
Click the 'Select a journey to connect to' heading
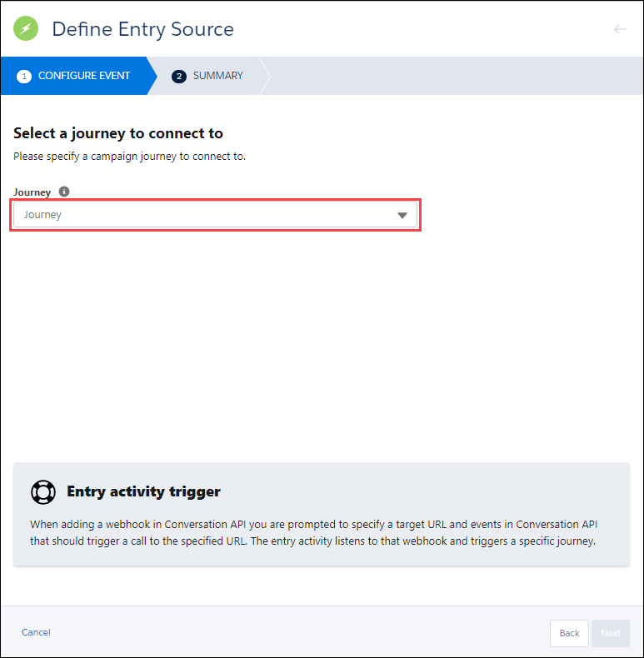[x=118, y=133]
